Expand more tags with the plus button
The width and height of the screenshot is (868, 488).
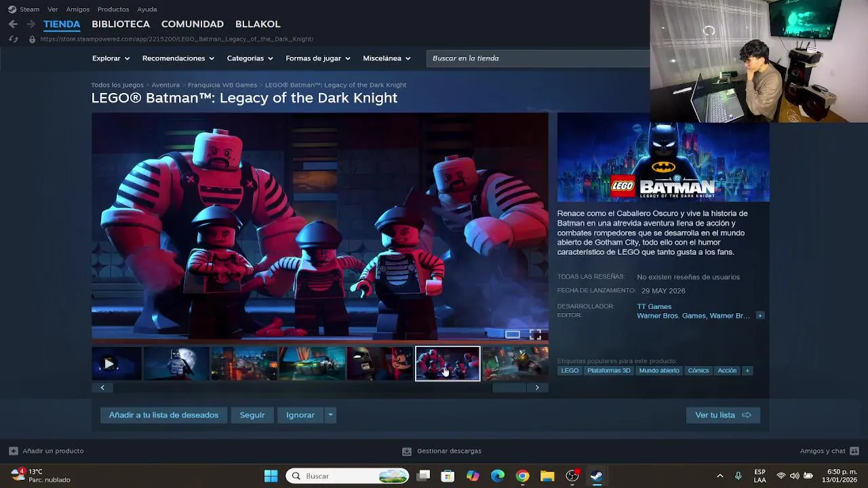point(747,371)
